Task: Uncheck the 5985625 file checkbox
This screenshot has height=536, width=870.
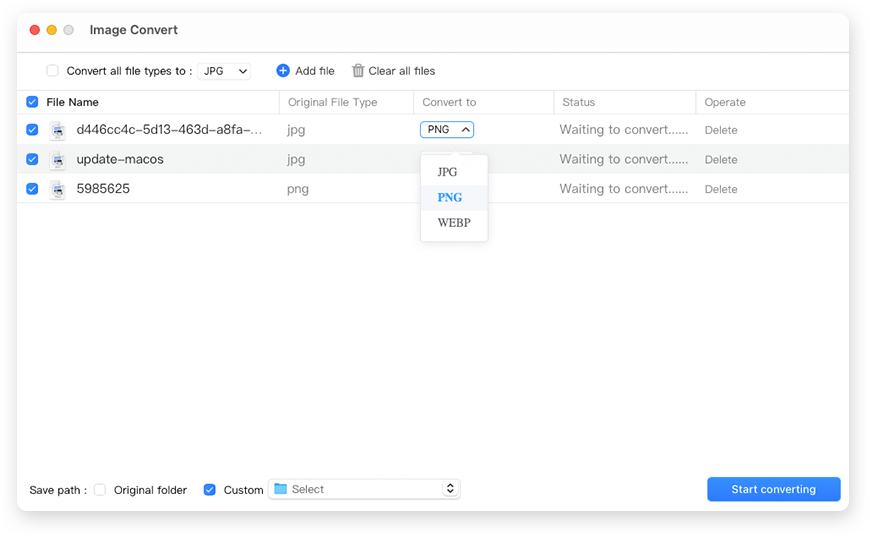Action: (x=32, y=189)
